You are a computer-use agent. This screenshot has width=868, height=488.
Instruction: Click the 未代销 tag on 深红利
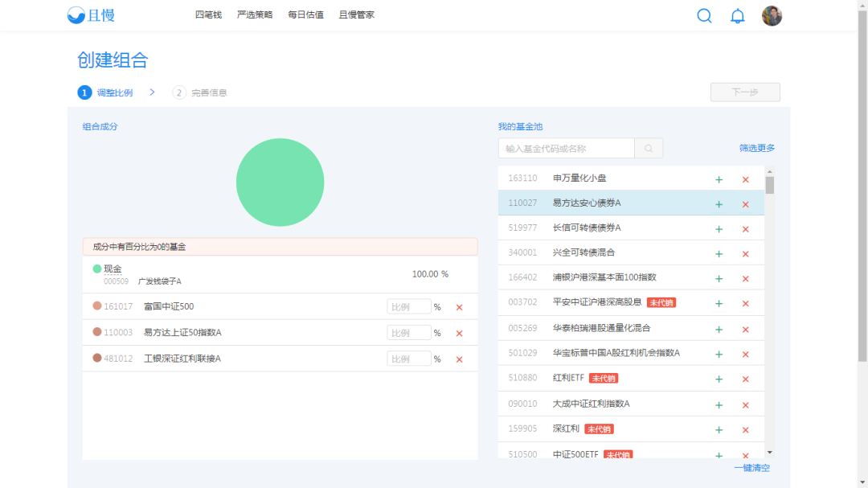point(599,429)
